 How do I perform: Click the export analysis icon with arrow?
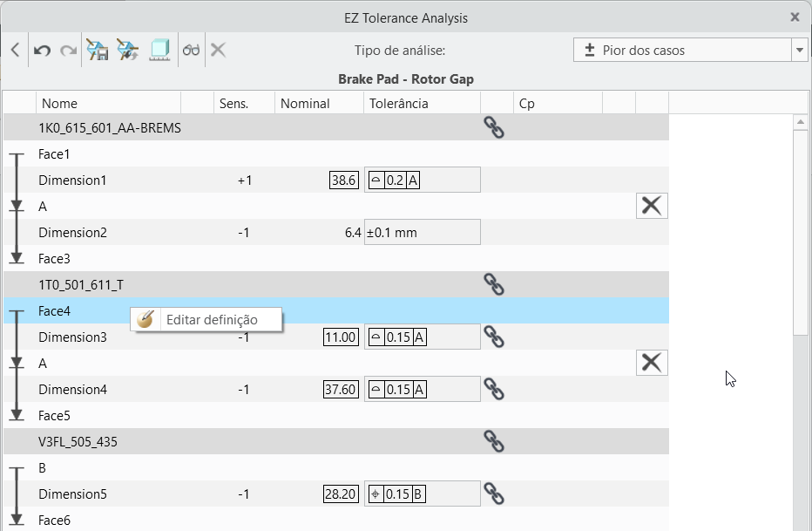[x=127, y=50]
